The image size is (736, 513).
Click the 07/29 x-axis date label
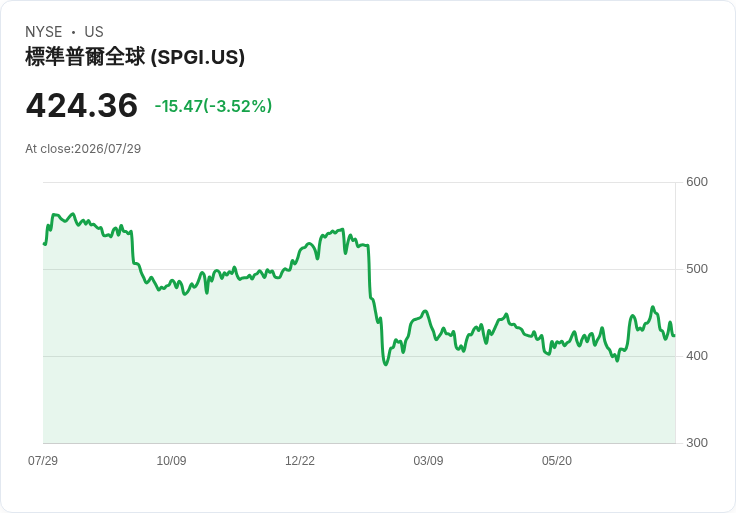(43, 461)
